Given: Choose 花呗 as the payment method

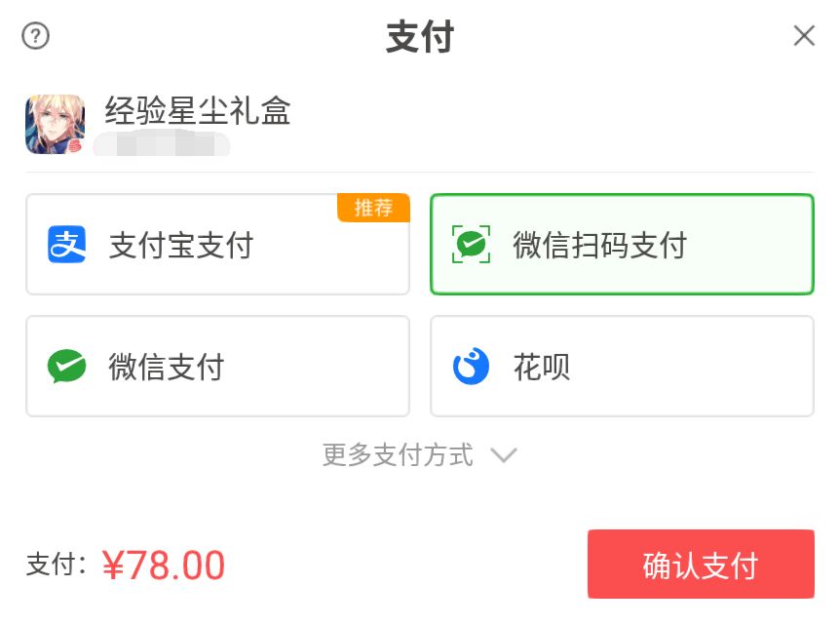Looking at the screenshot, I should [621, 367].
